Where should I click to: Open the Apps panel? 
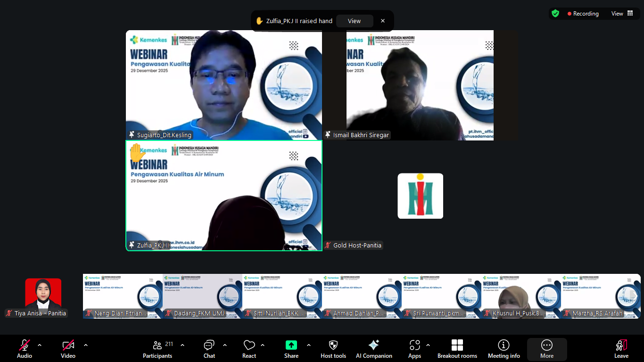pyautogui.click(x=415, y=349)
